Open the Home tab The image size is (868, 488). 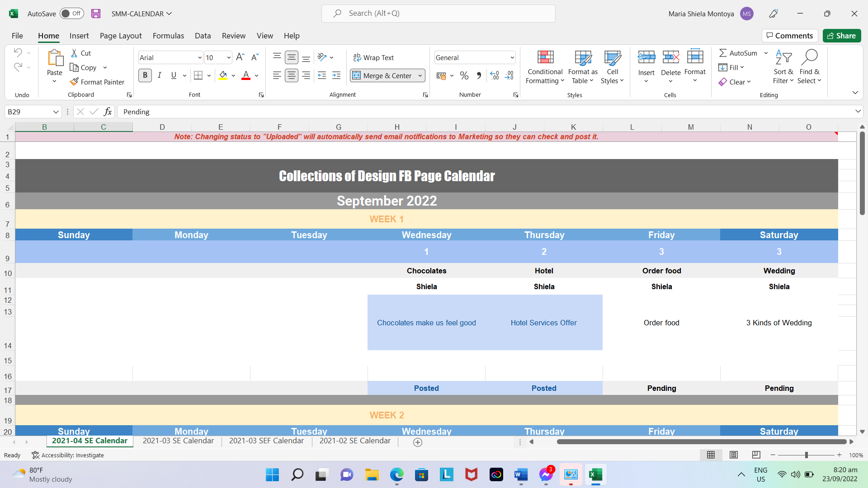point(48,36)
